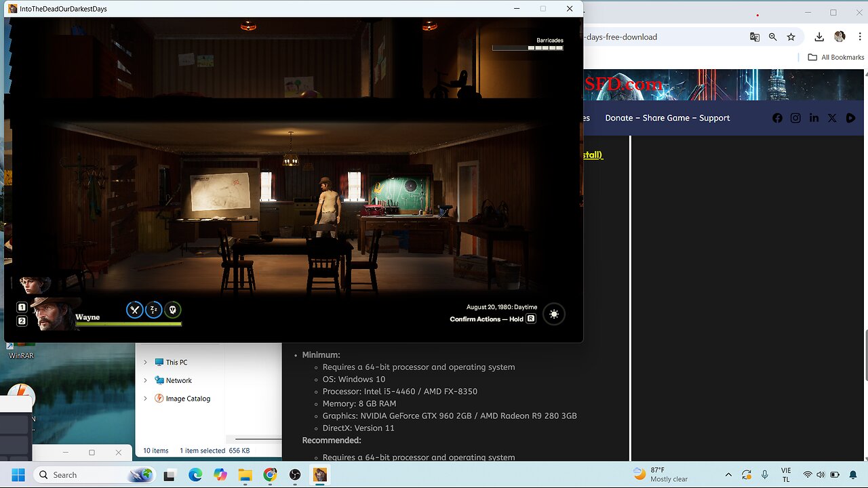Click 'Processor: Intel i5-4460 / AMD FX-8350' text
The image size is (868, 488).
point(400,391)
